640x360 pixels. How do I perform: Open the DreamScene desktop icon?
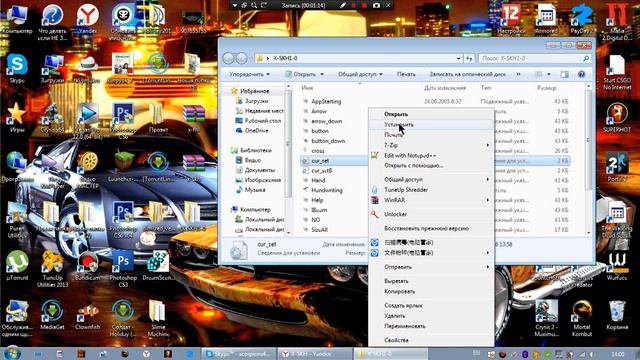point(158,265)
